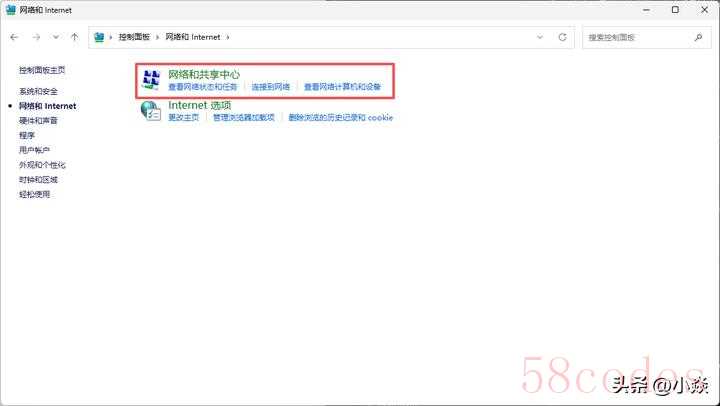Viewport: 720px width, 406px height.
Task: Expand the chevron after the address bar icon
Action: [111, 37]
